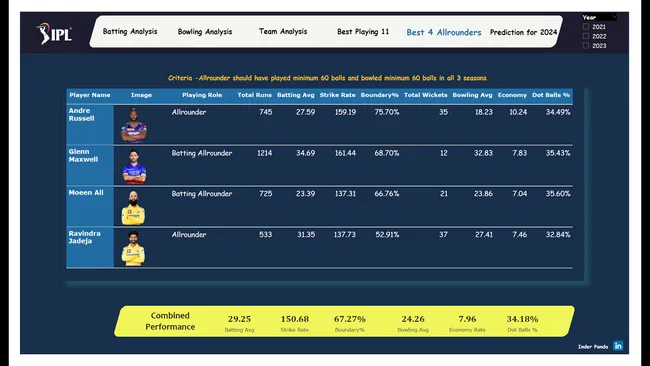Screen dimensions: 650x366
Task: Click Andre Russell's player photo
Action: coord(133,126)
